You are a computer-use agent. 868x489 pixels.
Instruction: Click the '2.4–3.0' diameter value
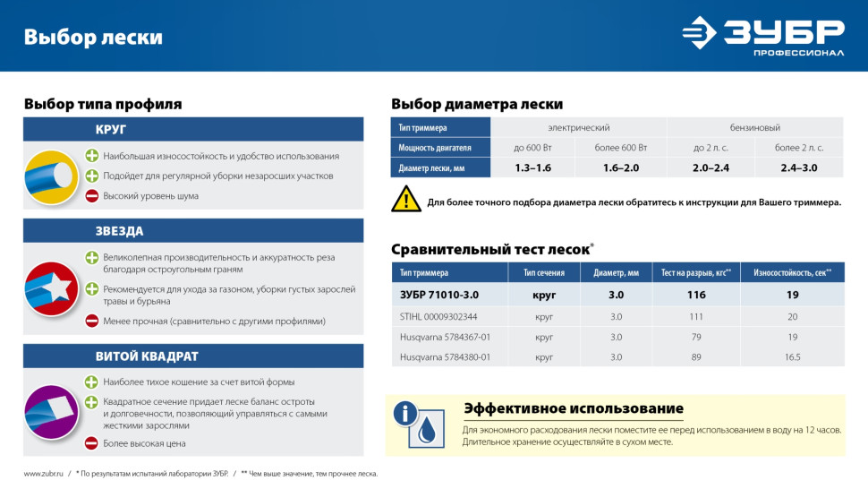[x=799, y=167]
